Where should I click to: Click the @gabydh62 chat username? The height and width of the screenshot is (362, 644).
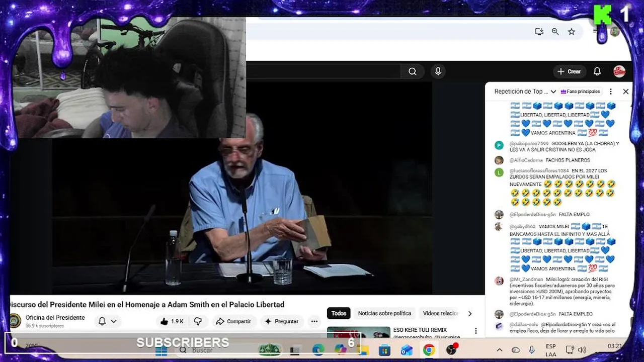[x=522, y=227]
